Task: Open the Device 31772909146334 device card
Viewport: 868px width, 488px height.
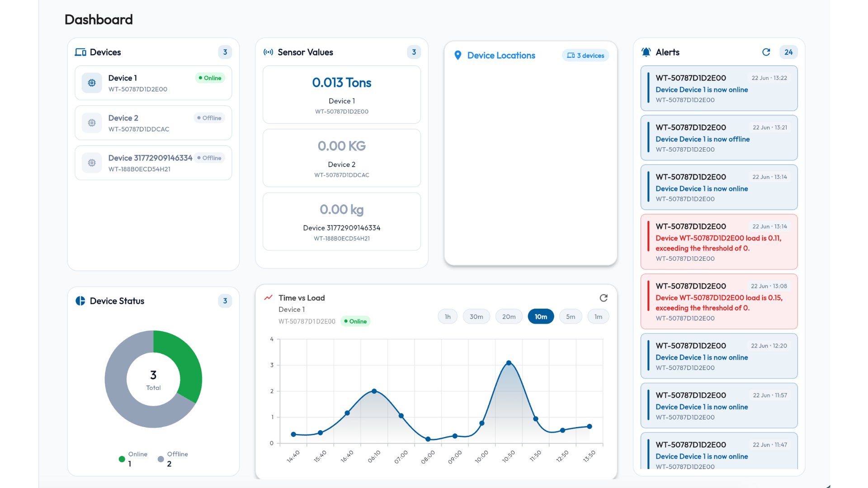Action: point(153,163)
